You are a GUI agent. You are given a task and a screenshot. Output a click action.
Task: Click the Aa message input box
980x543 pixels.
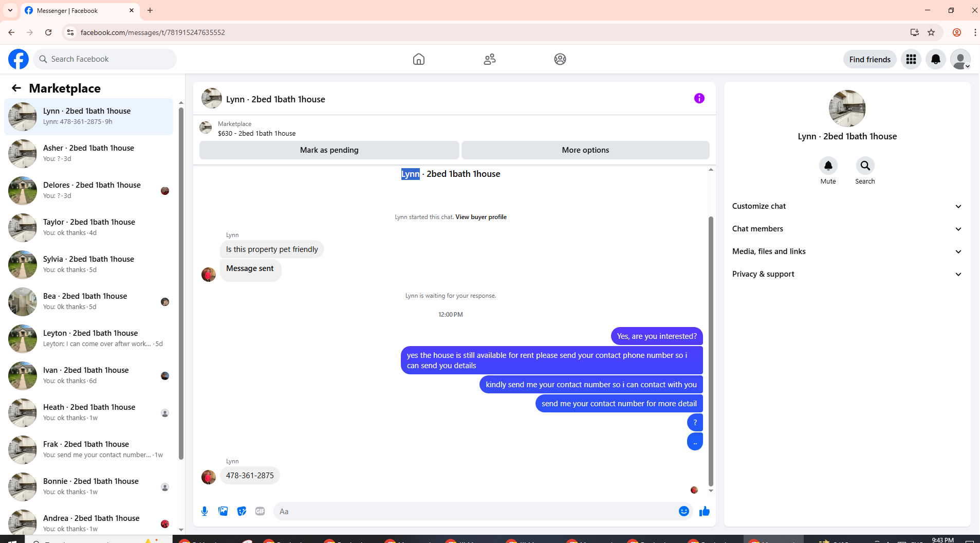(476, 511)
